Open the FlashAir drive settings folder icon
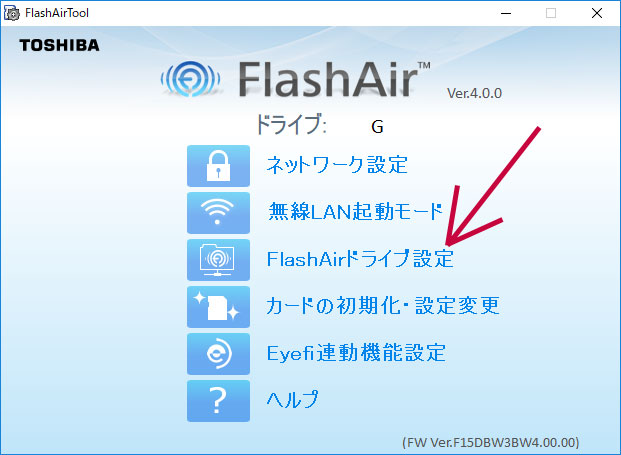621x455 pixels. coord(218,260)
